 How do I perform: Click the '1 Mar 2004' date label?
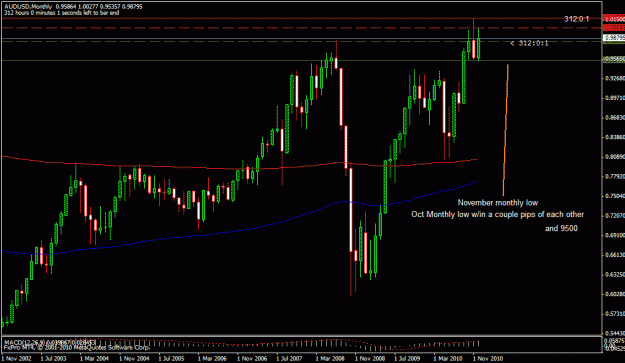[94, 359]
